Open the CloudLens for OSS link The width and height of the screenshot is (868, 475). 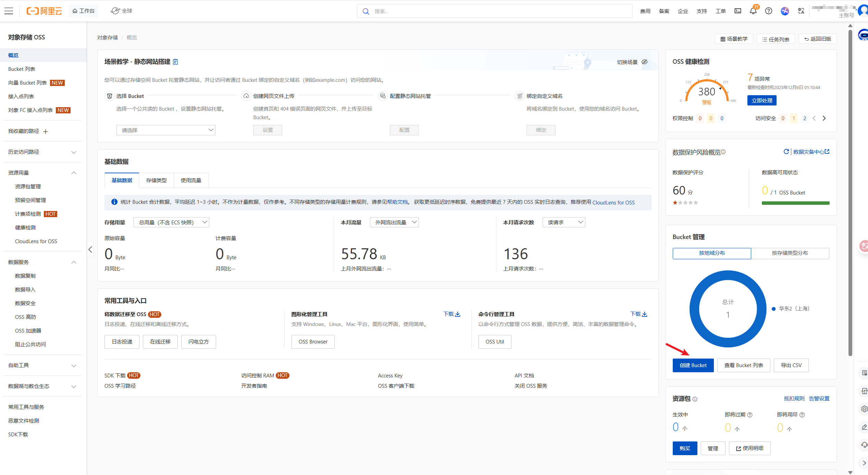pyautogui.click(x=613, y=202)
